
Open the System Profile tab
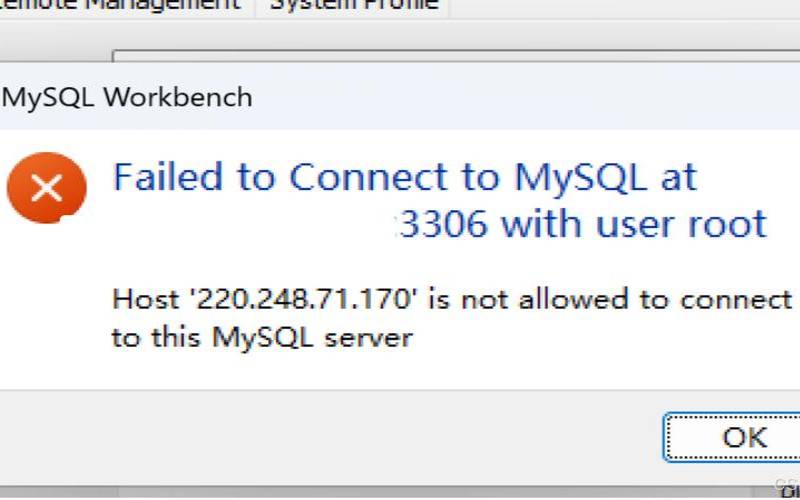[x=354, y=4]
